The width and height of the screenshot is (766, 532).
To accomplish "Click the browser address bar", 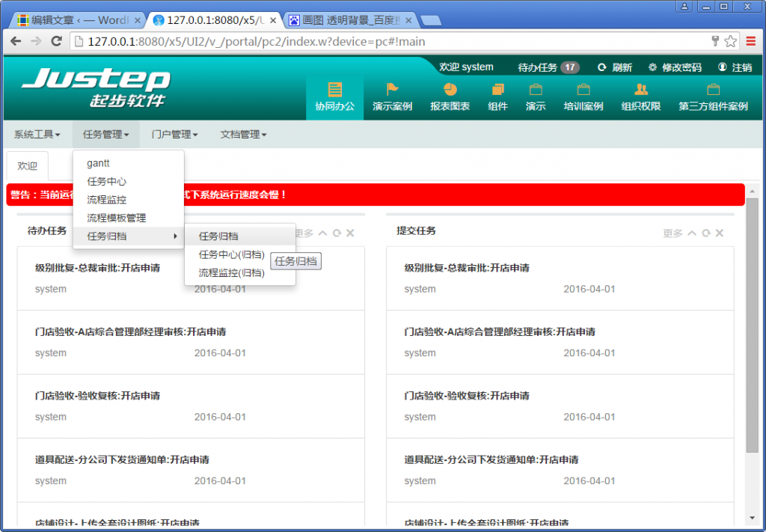I will pos(389,41).
